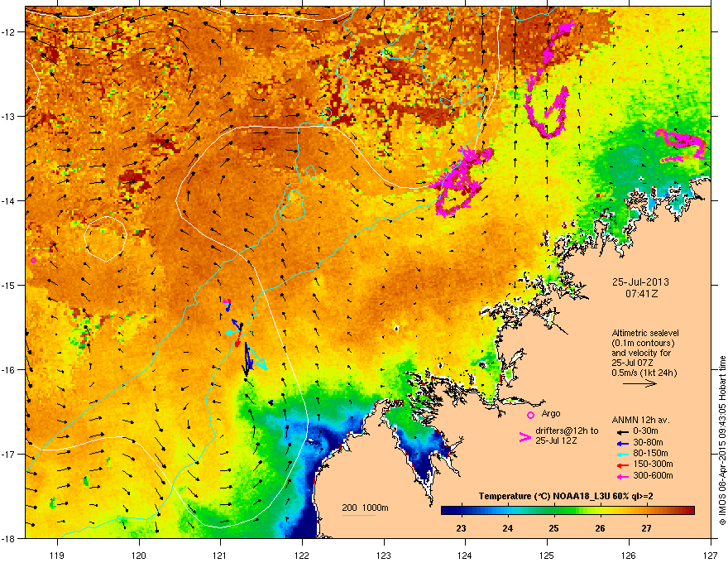Click the Argo float marker near 14.7°S
The height and width of the screenshot is (563, 728).
pyautogui.click(x=33, y=260)
